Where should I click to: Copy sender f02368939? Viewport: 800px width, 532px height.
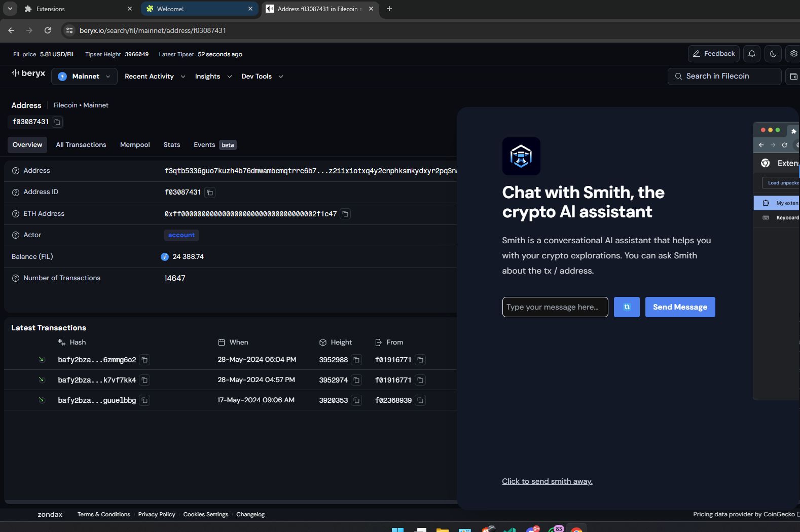[420, 400]
